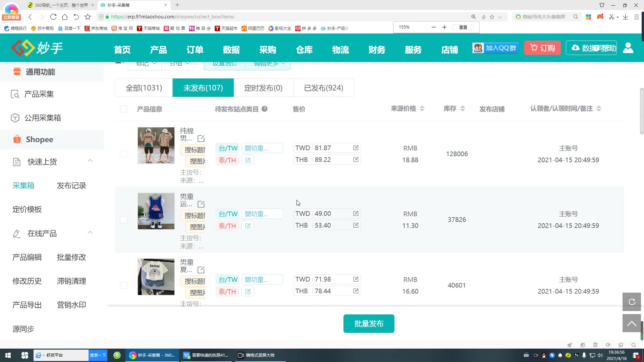Select all products with header checkbox
Viewport: 644px width, 362px height.
pyautogui.click(x=123, y=109)
